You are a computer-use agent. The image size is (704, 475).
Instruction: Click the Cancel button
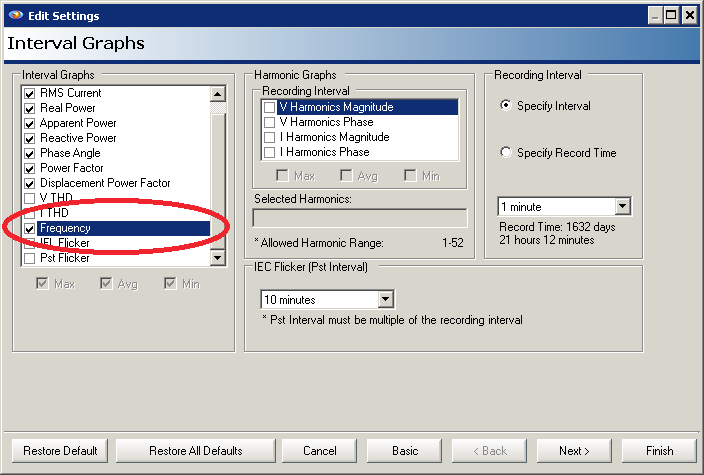(320, 451)
